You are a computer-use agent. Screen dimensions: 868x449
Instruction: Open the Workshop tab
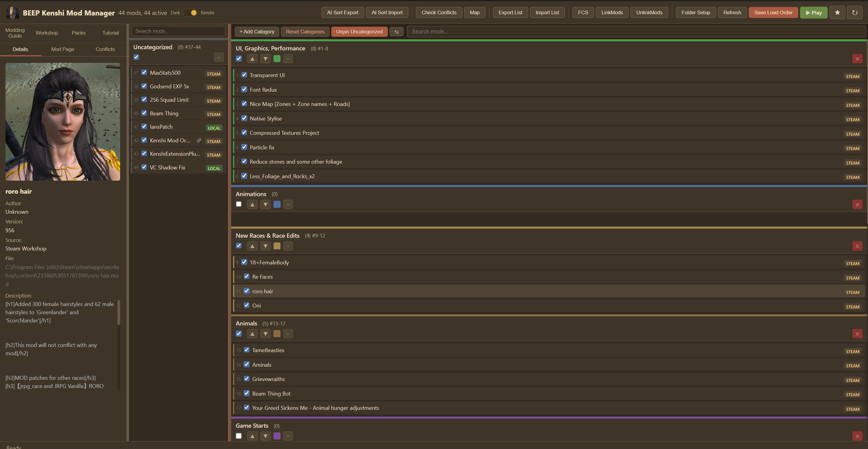[x=47, y=33]
